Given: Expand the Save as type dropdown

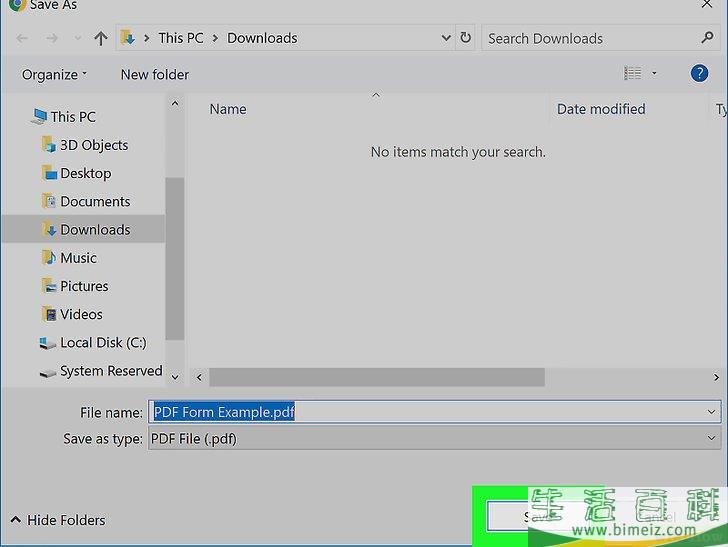Looking at the screenshot, I should coord(711,438).
